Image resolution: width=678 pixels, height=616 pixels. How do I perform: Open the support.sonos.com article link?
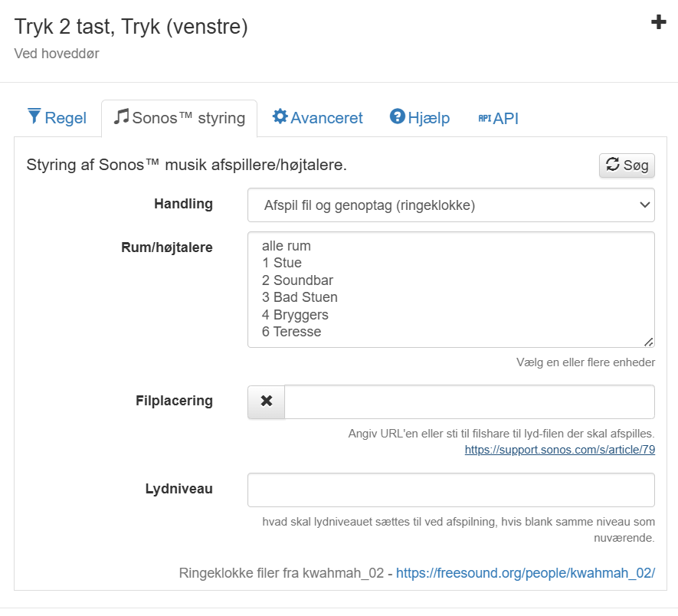[x=559, y=450]
